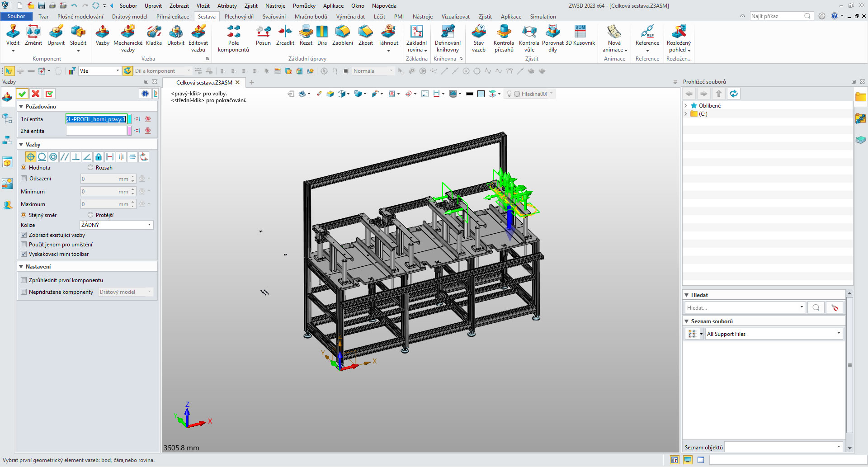The width and height of the screenshot is (868, 467).
Task: Toggle Zprůhlednit první komponentu checkbox
Action: tap(24, 280)
